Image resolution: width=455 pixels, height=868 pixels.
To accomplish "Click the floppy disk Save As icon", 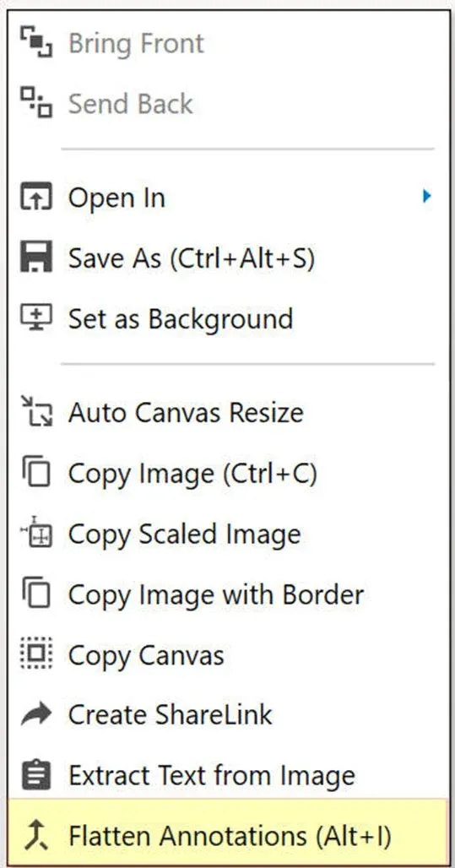I will coord(36,257).
